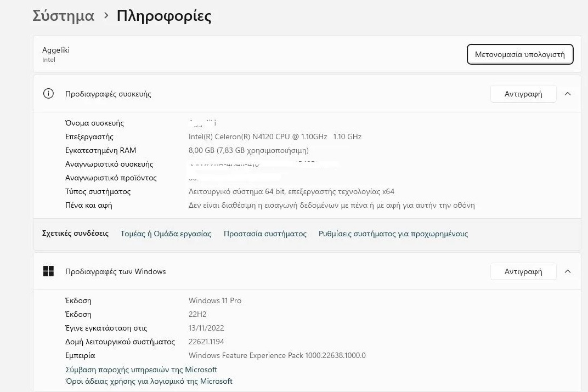
Task: Click the Windows 11 Pro edition value
Action: (x=215, y=300)
